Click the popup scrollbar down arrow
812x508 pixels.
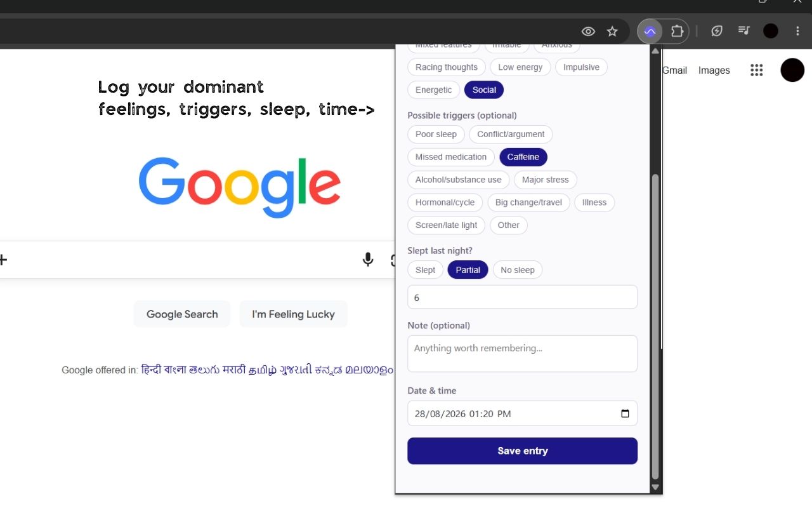[655, 487]
